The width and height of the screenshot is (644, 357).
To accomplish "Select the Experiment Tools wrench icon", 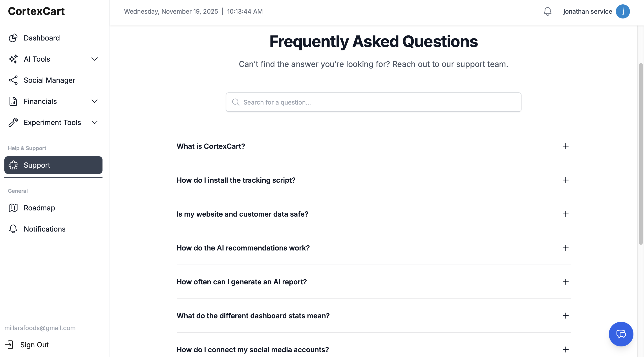I will point(13,122).
